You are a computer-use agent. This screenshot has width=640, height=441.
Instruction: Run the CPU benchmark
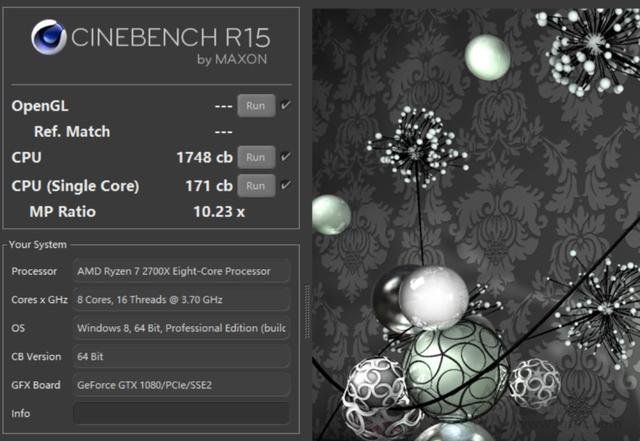[256, 157]
